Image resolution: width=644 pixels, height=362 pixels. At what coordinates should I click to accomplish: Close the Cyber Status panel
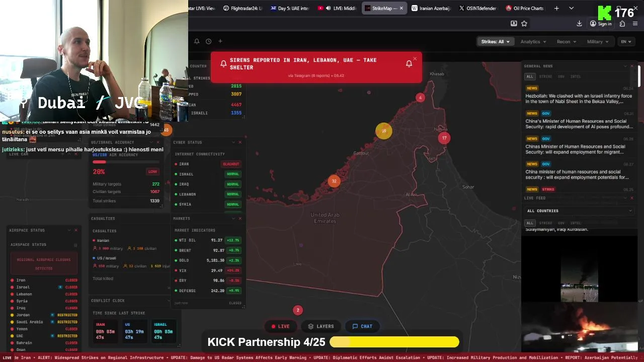(239, 142)
